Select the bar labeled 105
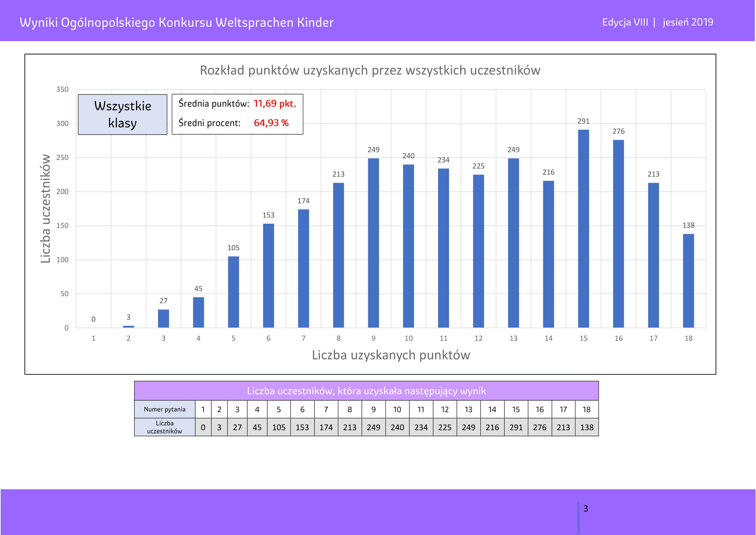This screenshot has width=756, height=535. tap(233, 292)
